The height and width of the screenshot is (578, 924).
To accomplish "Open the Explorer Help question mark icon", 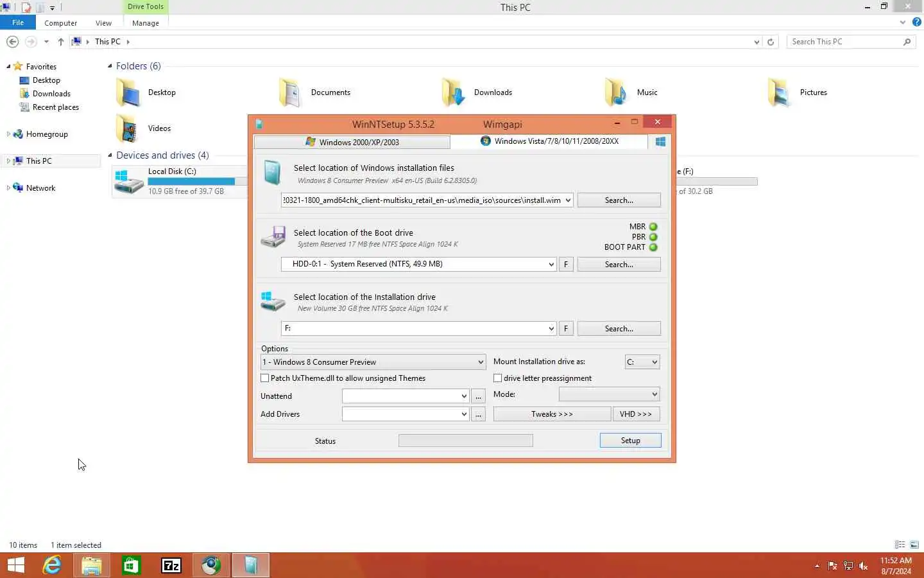I will (917, 22).
